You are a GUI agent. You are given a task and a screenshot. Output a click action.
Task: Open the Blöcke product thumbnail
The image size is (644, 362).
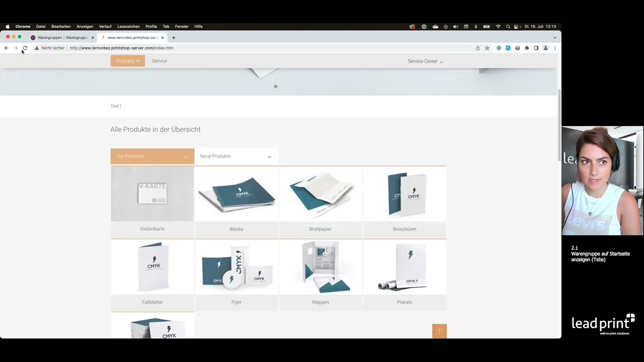click(236, 194)
